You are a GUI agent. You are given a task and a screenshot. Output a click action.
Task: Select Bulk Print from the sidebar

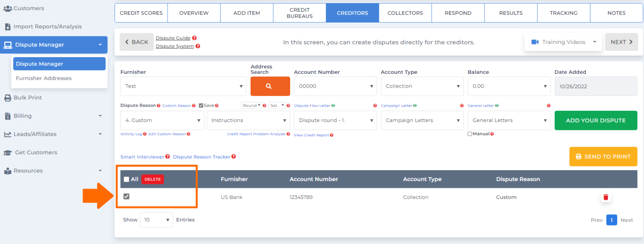coord(28,97)
